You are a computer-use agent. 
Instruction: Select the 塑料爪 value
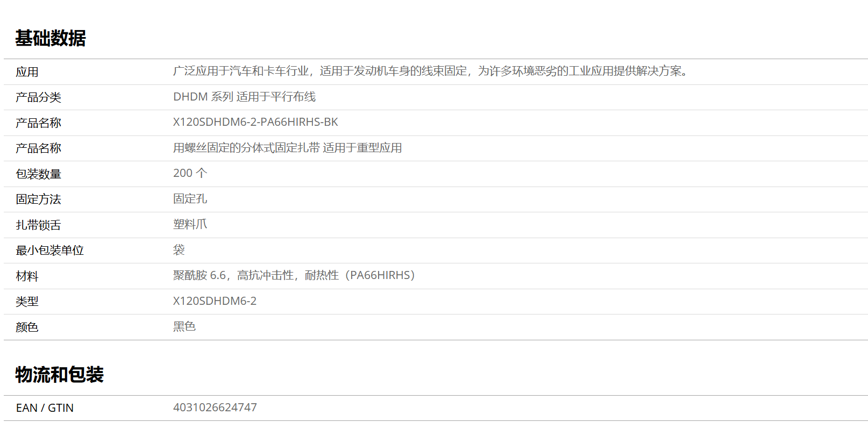[190, 224]
